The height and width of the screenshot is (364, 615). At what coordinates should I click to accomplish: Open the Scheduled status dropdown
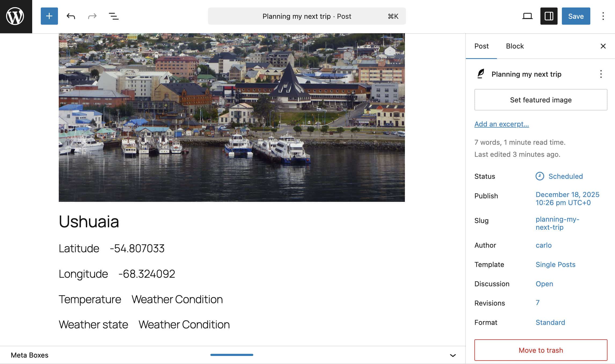565,176
